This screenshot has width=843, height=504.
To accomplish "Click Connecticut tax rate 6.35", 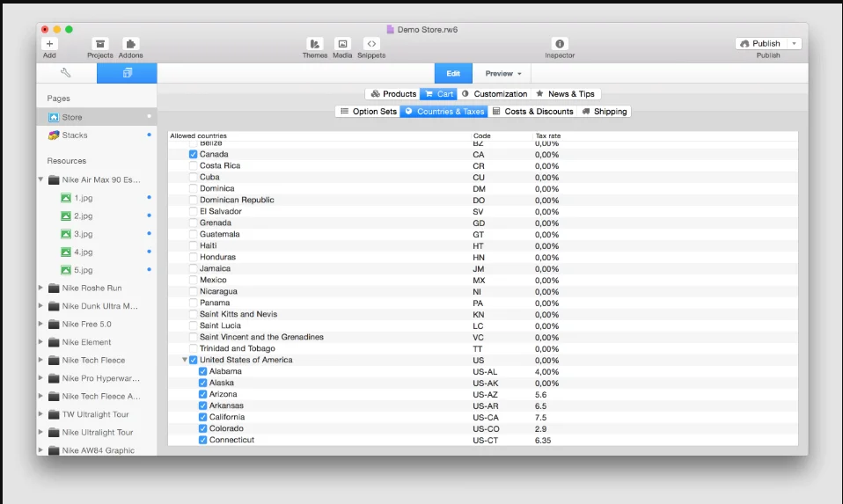I will [543, 440].
